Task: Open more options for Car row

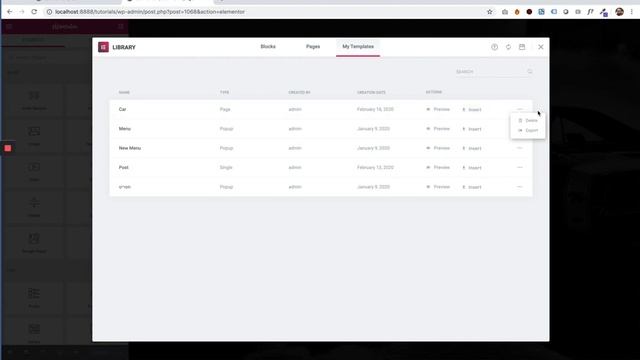Action: [x=520, y=109]
